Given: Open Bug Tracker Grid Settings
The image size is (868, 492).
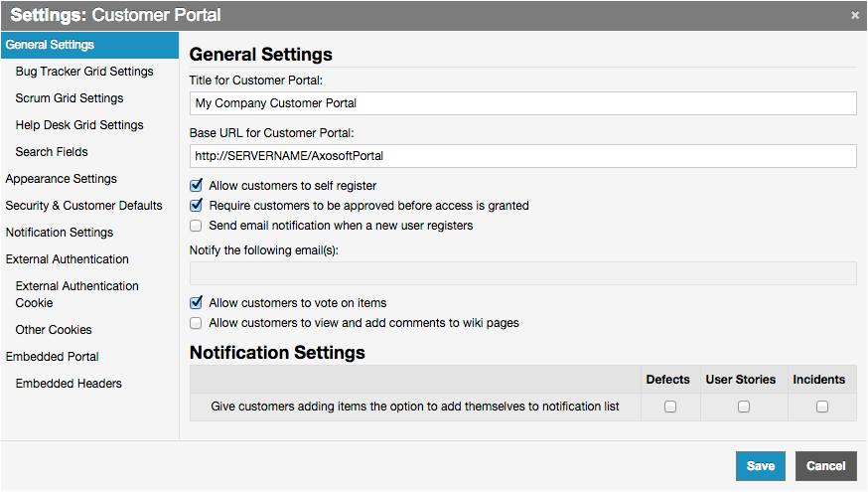Looking at the screenshot, I should click(84, 72).
